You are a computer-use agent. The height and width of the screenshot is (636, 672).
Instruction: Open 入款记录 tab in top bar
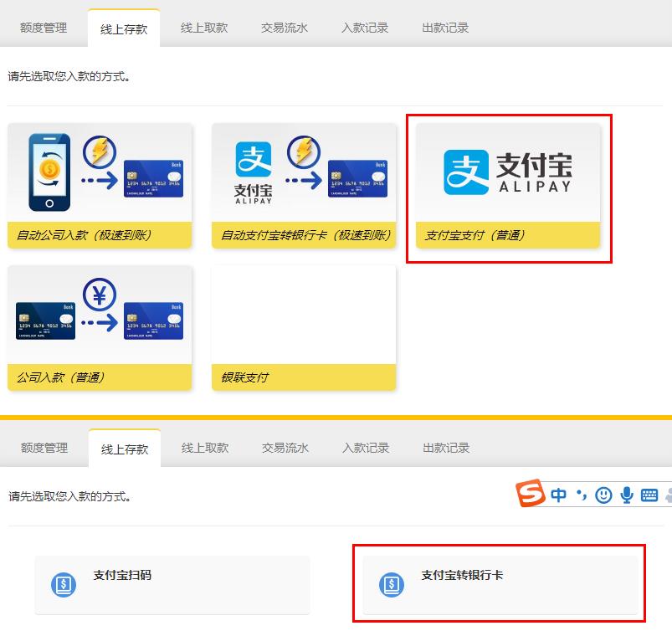click(365, 28)
